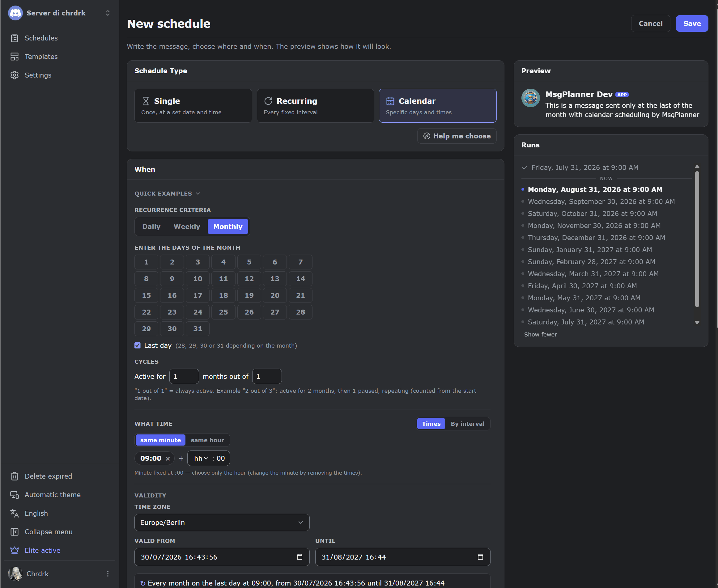Click the plus icon to add time
Image resolution: width=718 pixels, height=588 pixels.
click(181, 459)
